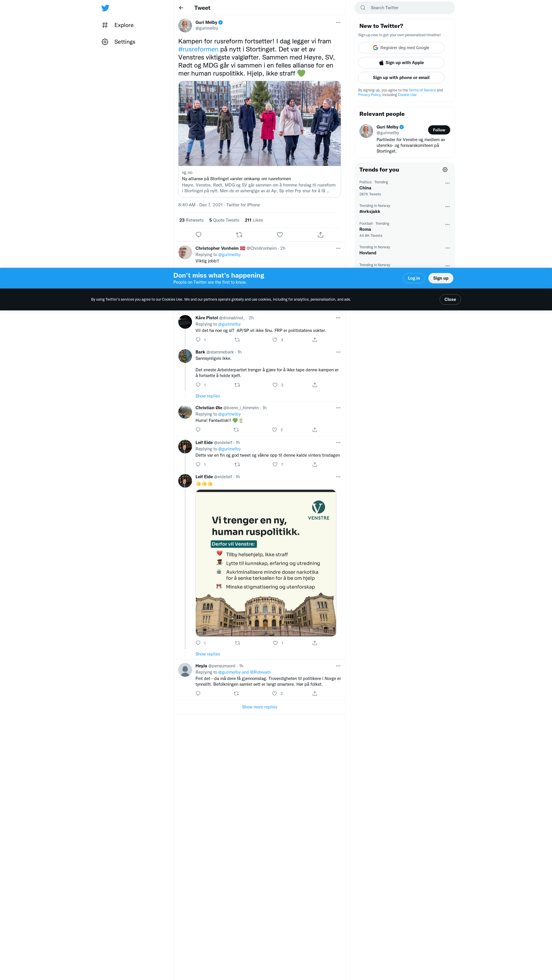
Task: Open the Venstre ruspolitikk image in Leif Eide's tweet
Action: pyautogui.click(x=266, y=563)
